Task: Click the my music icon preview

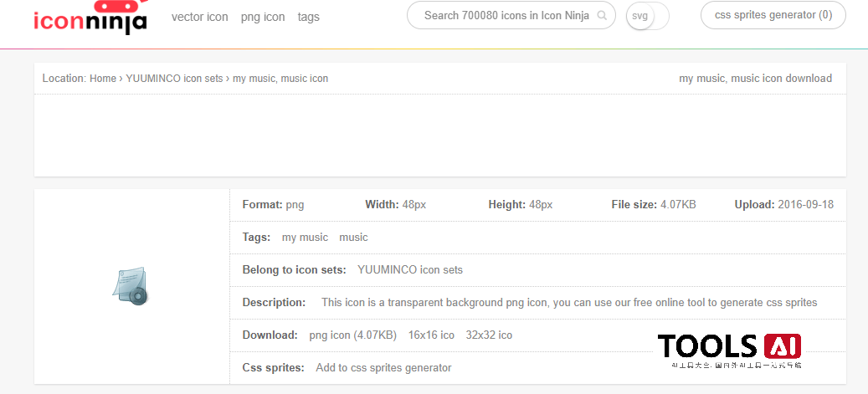Action: [x=130, y=286]
